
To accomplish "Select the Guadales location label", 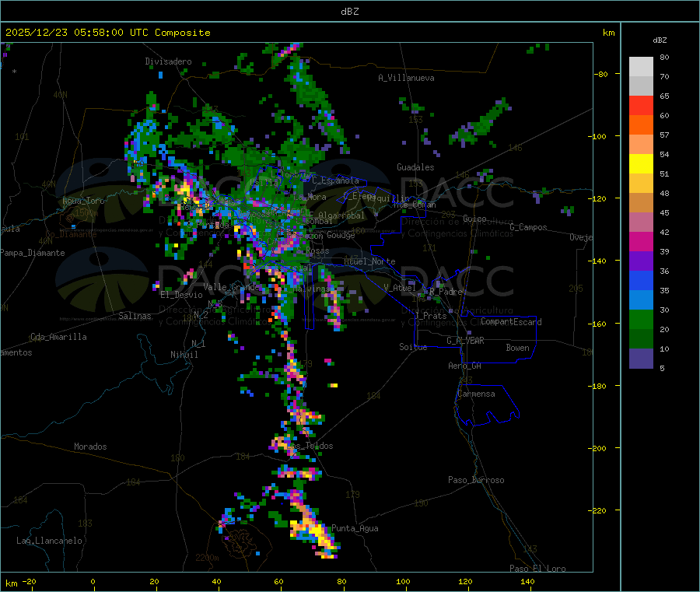I will point(415,167).
